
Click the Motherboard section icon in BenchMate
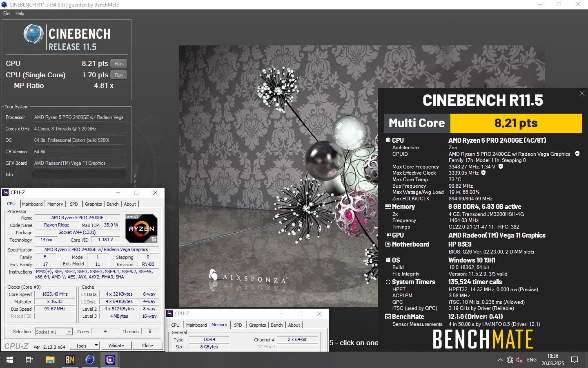point(388,244)
